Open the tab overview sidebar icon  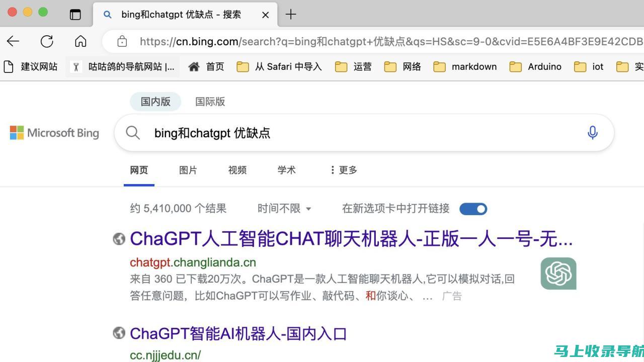75,15
